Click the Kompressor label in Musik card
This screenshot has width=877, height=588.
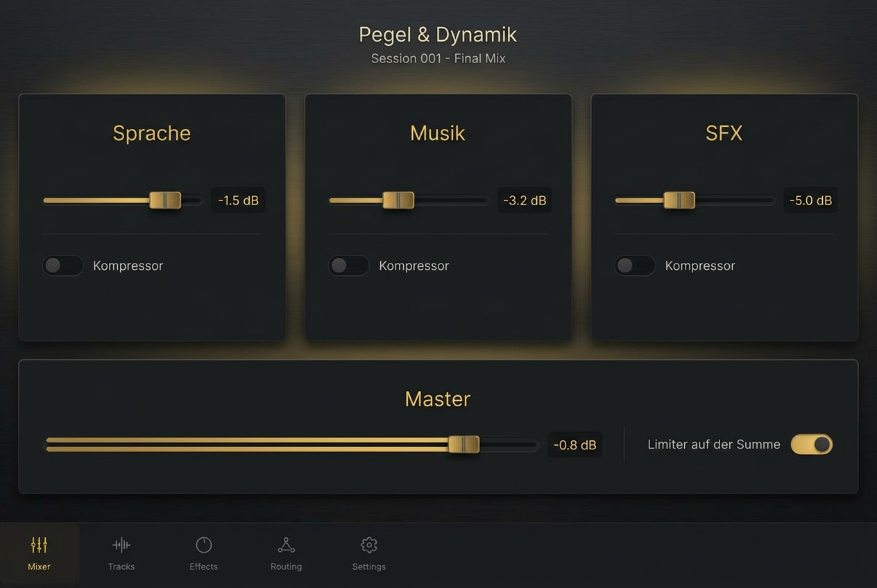pos(414,266)
